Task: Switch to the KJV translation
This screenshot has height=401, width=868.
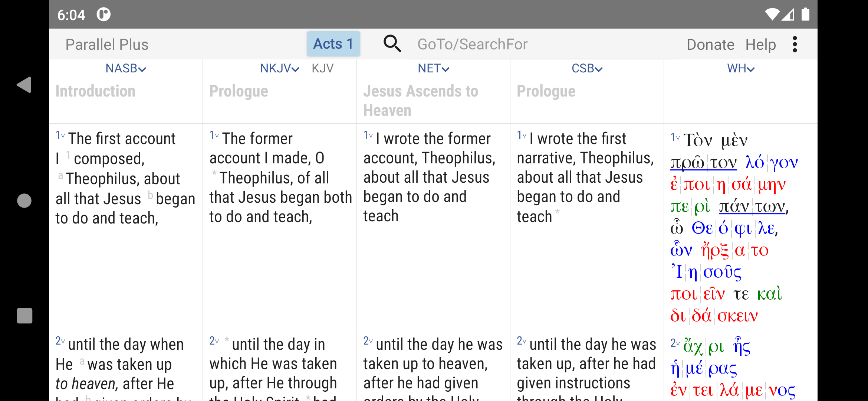Action: (x=323, y=68)
